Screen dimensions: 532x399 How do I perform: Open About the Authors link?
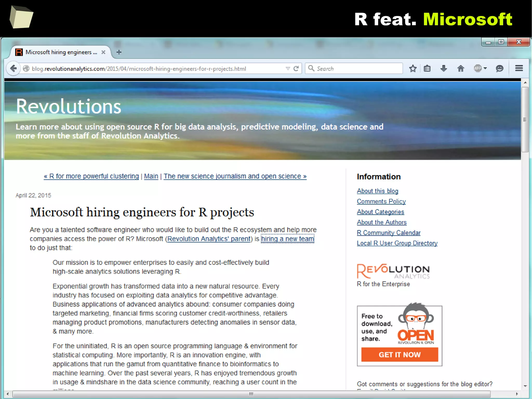(382, 222)
